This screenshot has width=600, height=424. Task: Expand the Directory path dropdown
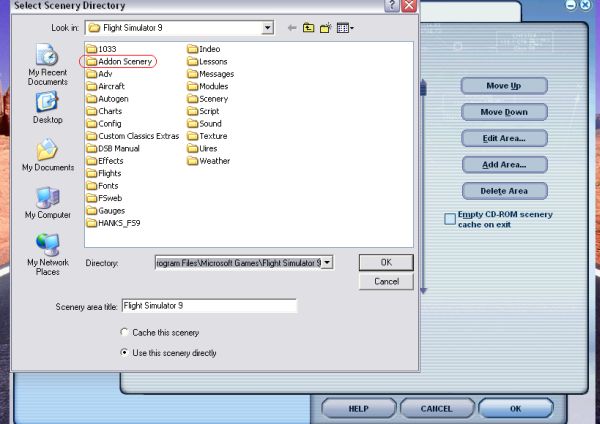coord(327,262)
